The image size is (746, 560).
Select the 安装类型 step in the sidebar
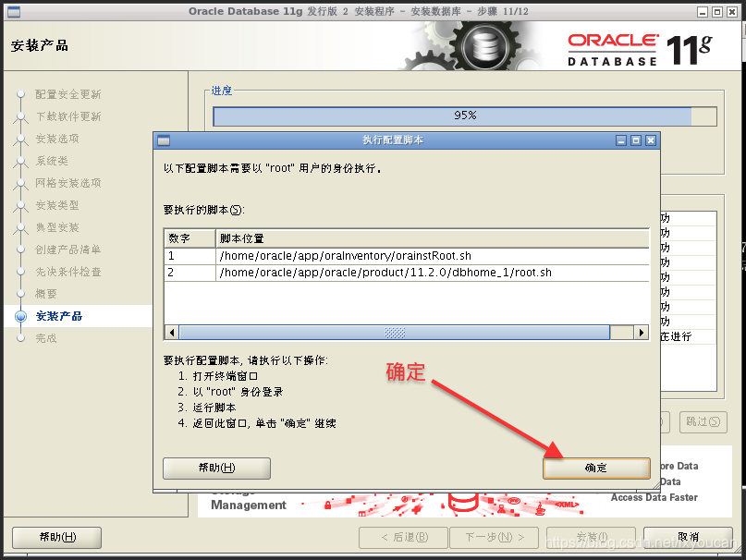click(57, 205)
